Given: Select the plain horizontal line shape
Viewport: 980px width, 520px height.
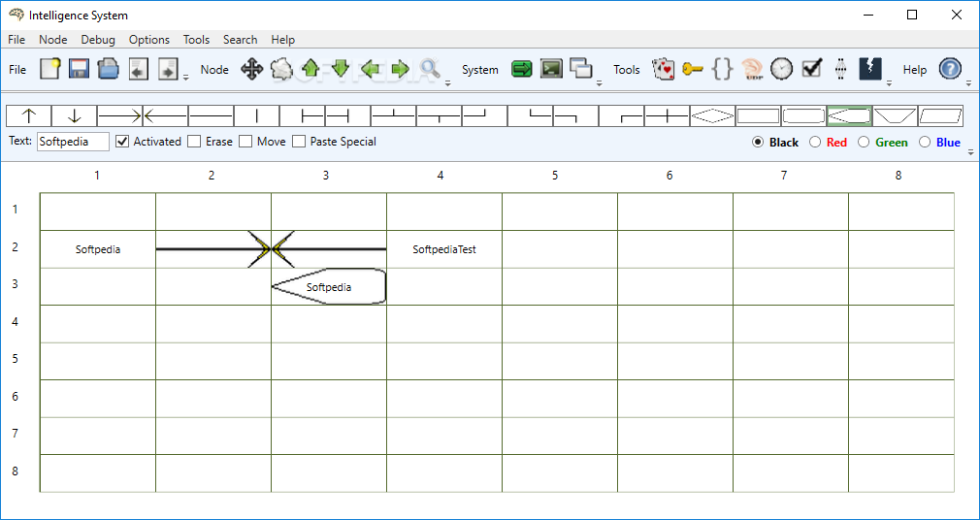Looking at the screenshot, I should pos(212,115).
